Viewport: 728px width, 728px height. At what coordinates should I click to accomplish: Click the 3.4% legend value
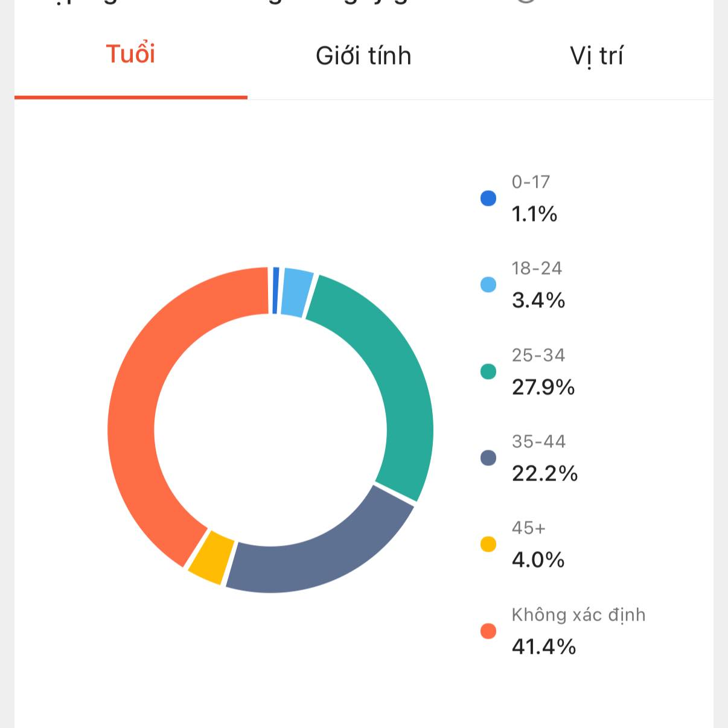click(x=538, y=301)
